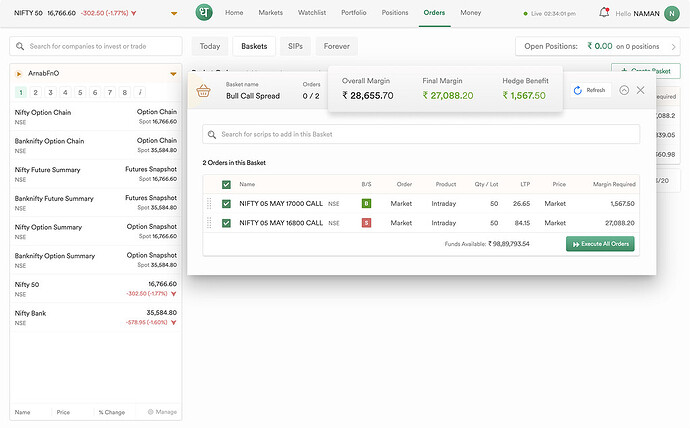Open Banknifty Option Summary row
The height and width of the screenshot is (435, 690).
click(x=95, y=260)
